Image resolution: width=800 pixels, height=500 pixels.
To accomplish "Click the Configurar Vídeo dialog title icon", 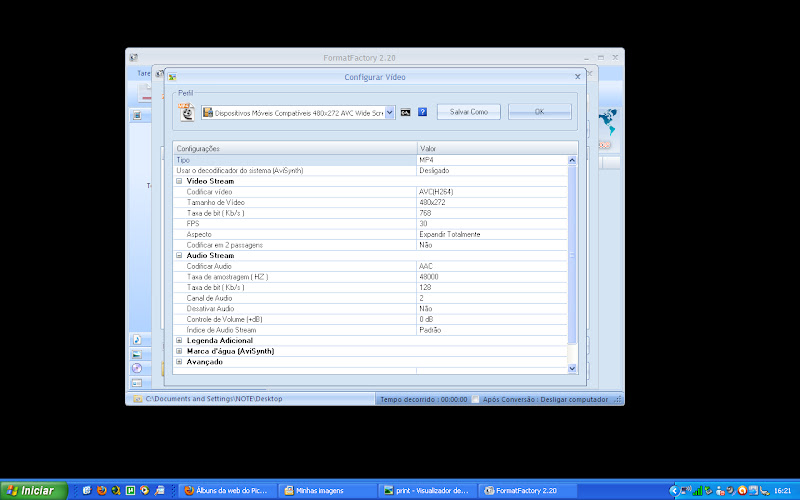I will (x=172, y=77).
